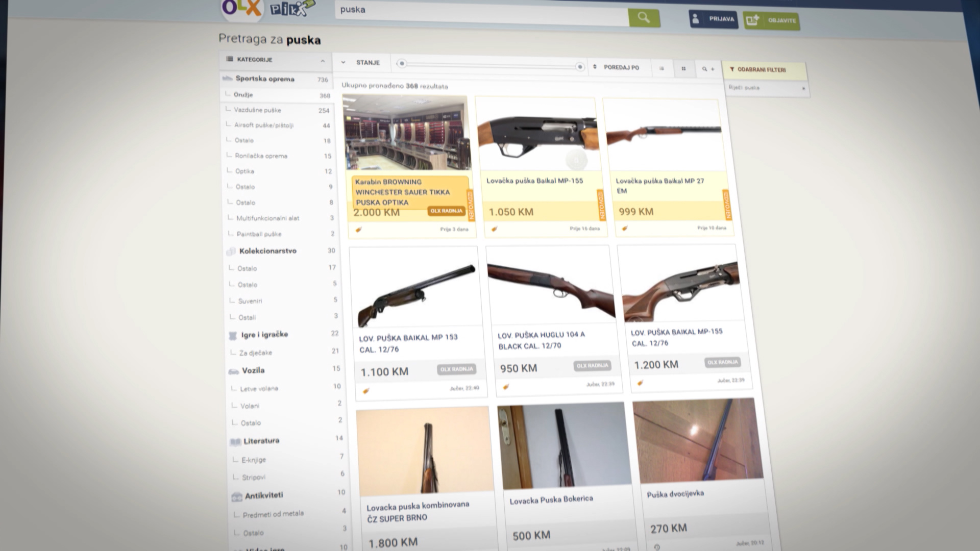Click the OLX logo

(241, 8)
